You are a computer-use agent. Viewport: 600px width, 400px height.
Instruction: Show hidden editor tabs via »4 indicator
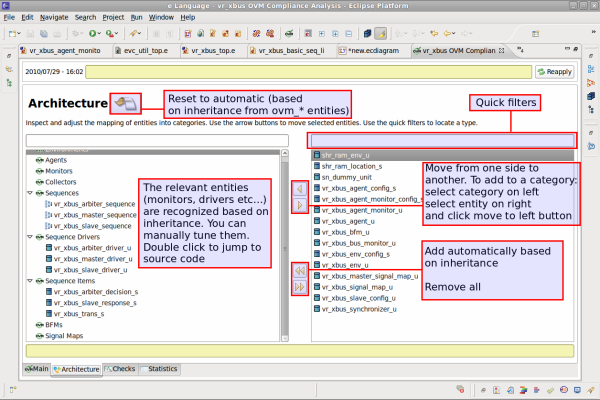coord(520,50)
